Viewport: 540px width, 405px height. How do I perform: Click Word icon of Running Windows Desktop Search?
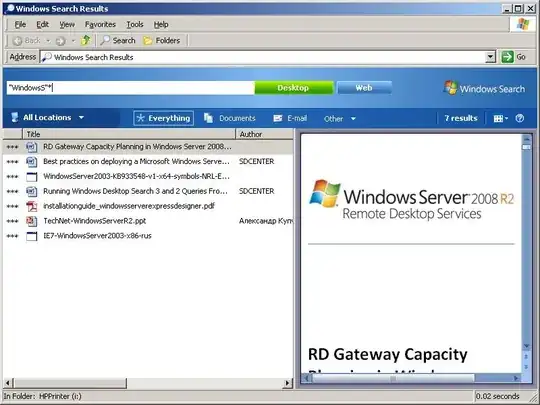(x=31, y=191)
